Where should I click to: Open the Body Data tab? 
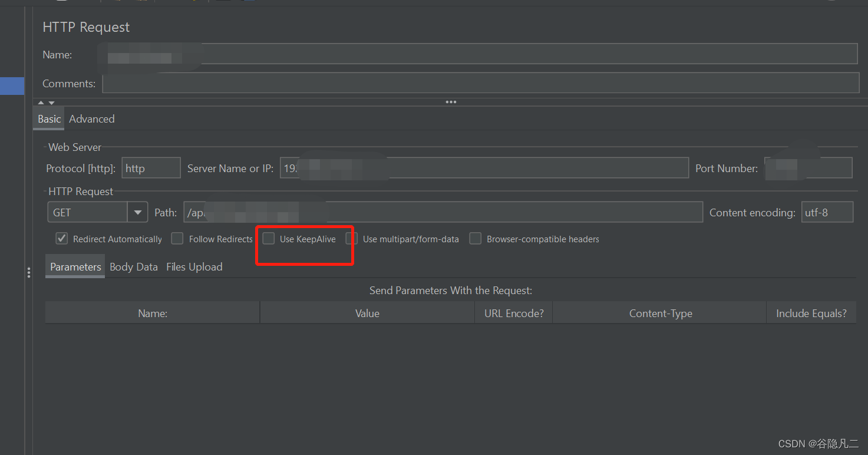pos(134,266)
